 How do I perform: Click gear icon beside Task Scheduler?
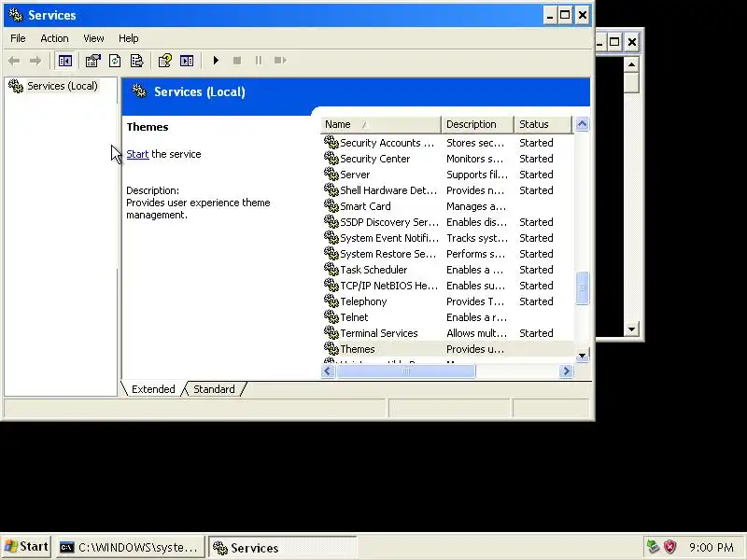click(x=331, y=269)
